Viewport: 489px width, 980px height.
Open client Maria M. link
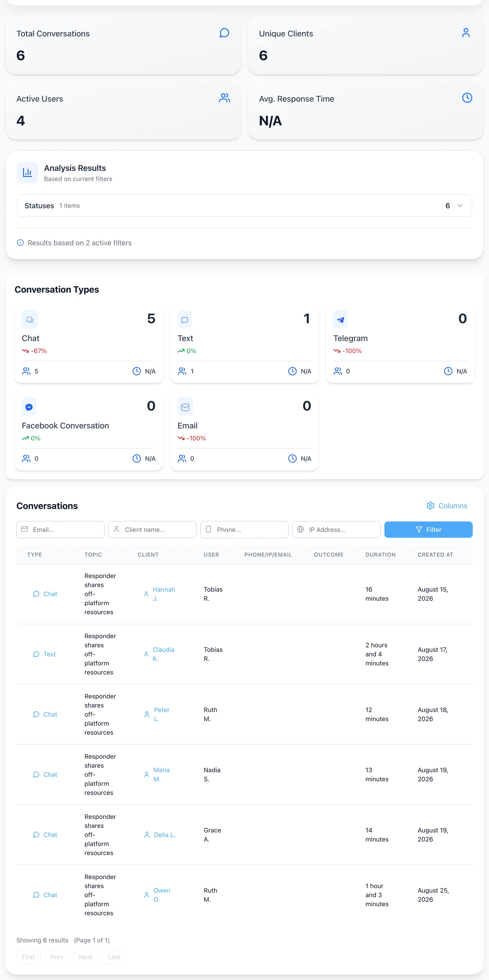tap(156, 775)
